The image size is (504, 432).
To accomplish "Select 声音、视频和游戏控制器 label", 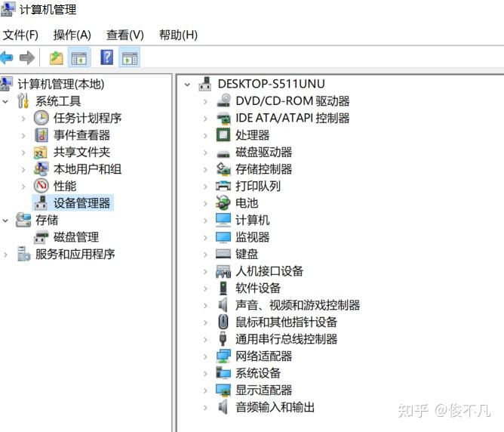I will [297, 304].
